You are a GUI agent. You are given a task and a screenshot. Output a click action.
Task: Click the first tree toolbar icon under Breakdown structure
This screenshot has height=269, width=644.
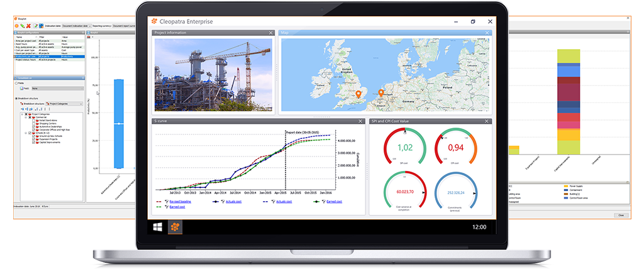tap(23, 109)
